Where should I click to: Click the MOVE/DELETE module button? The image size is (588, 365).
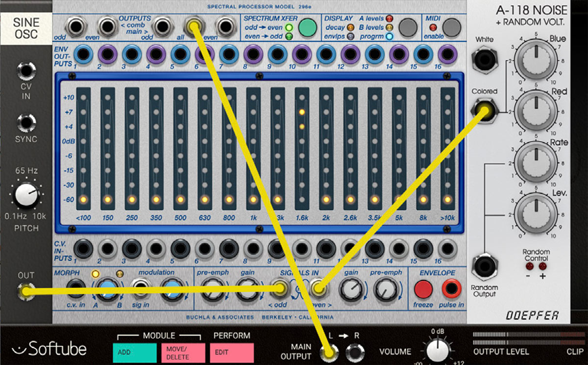[x=183, y=352]
